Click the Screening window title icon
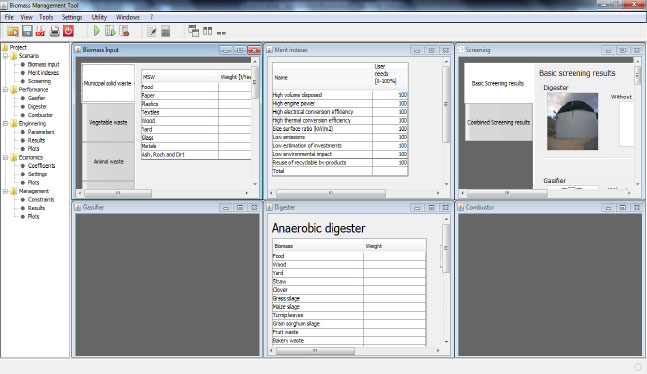The height and width of the screenshot is (374, 647). pyautogui.click(x=461, y=50)
